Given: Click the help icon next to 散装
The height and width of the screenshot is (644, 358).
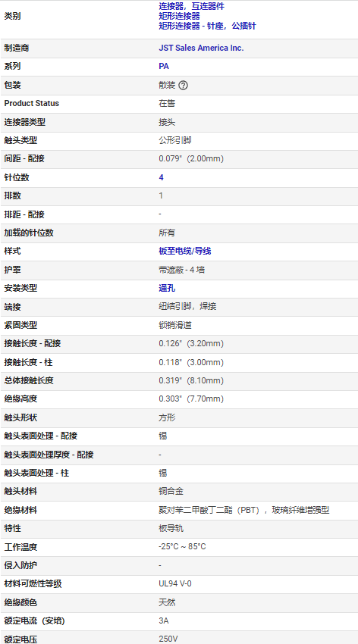Looking at the screenshot, I should [184, 86].
